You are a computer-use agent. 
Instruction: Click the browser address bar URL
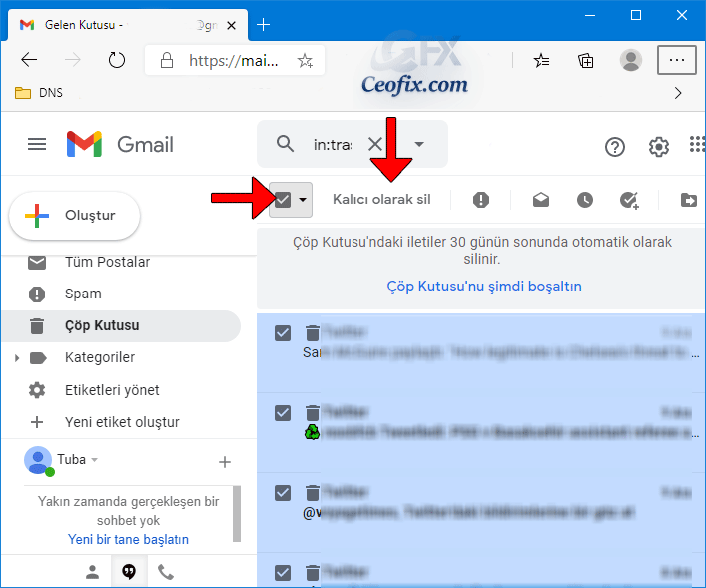pos(234,60)
